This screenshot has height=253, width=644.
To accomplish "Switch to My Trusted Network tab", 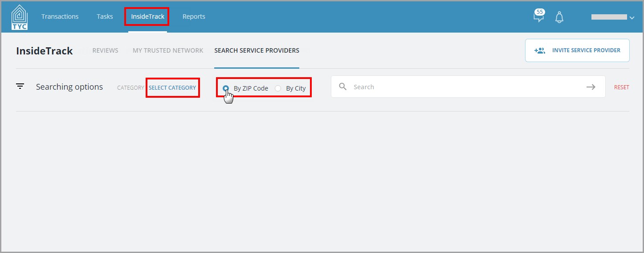I will click(x=168, y=50).
